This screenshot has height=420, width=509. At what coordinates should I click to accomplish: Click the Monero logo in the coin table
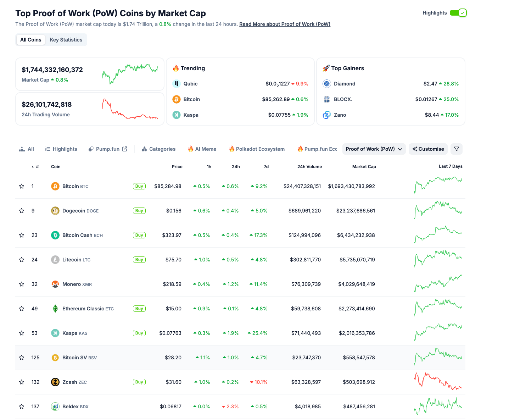click(x=55, y=284)
